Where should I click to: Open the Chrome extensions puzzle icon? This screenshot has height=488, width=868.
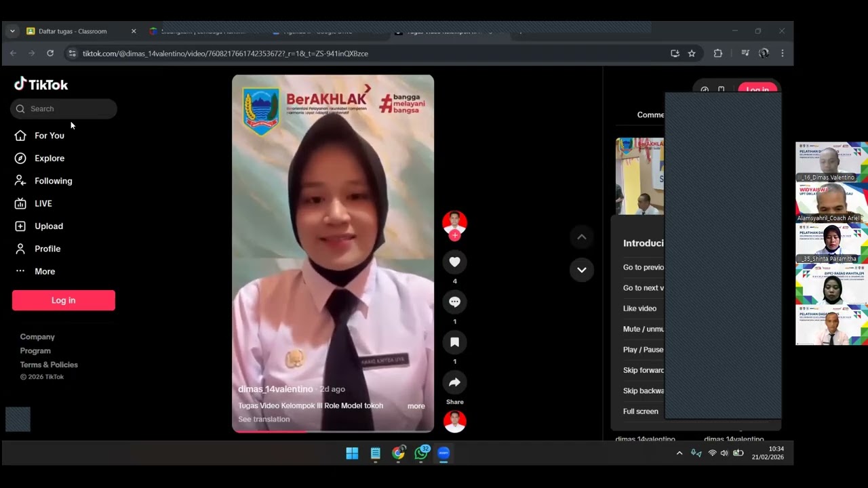click(718, 53)
